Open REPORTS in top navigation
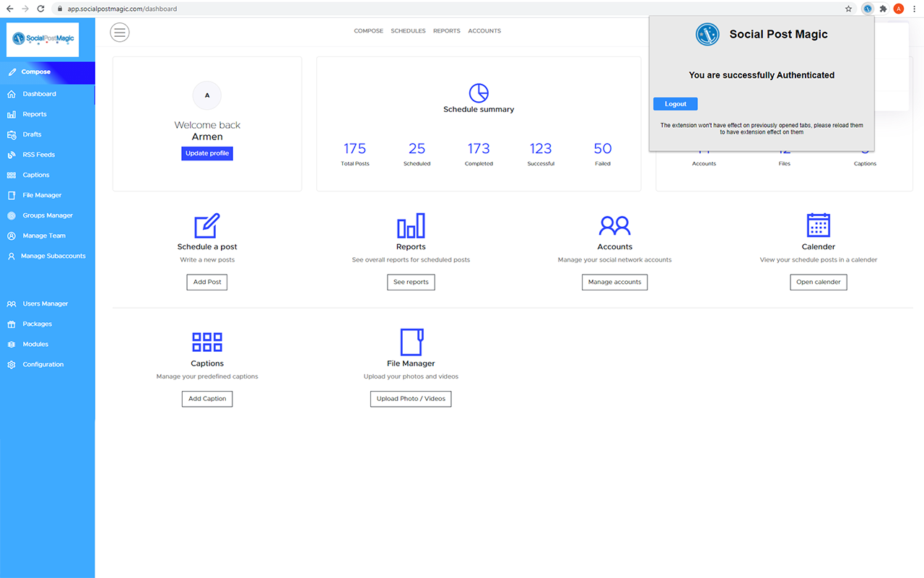 [447, 31]
